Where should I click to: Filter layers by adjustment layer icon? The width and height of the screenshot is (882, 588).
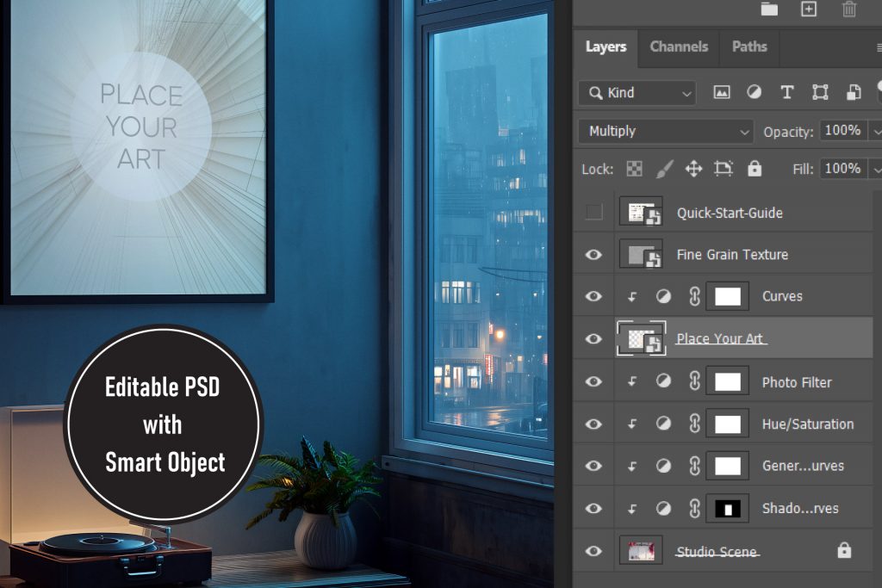coord(754,92)
